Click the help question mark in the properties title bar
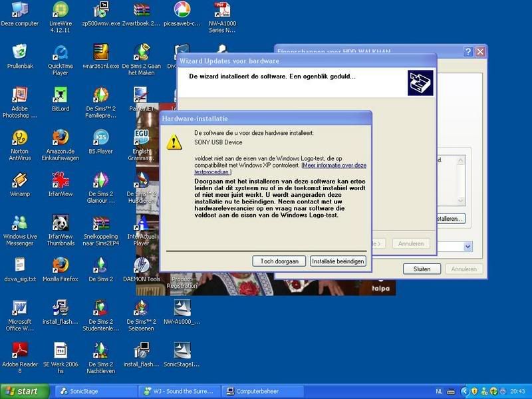 point(468,52)
